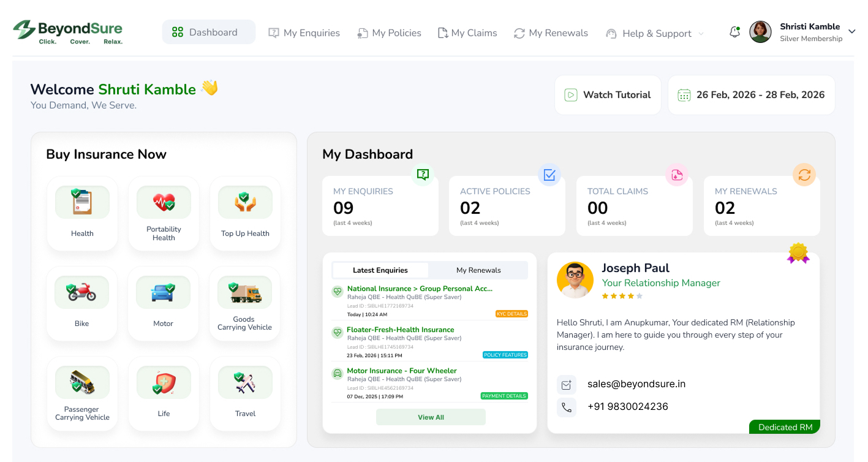Switch to the Latest Enquiries tab
Screen dimensions: 868x462
(x=380, y=270)
